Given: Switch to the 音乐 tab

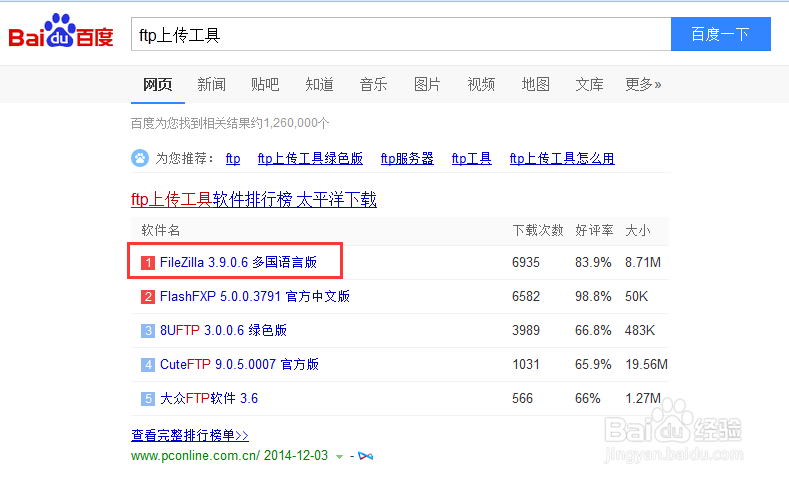Looking at the screenshot, I should [373, 84].
